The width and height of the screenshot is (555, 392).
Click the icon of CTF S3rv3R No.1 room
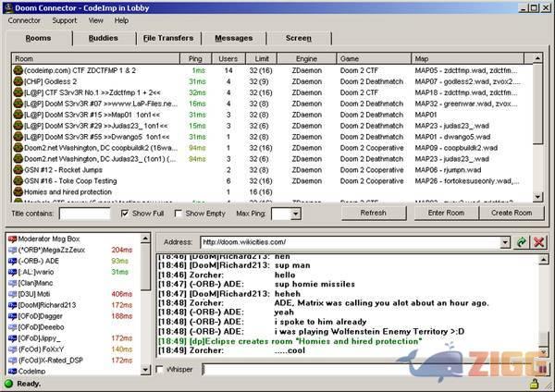tap(18, 92)
